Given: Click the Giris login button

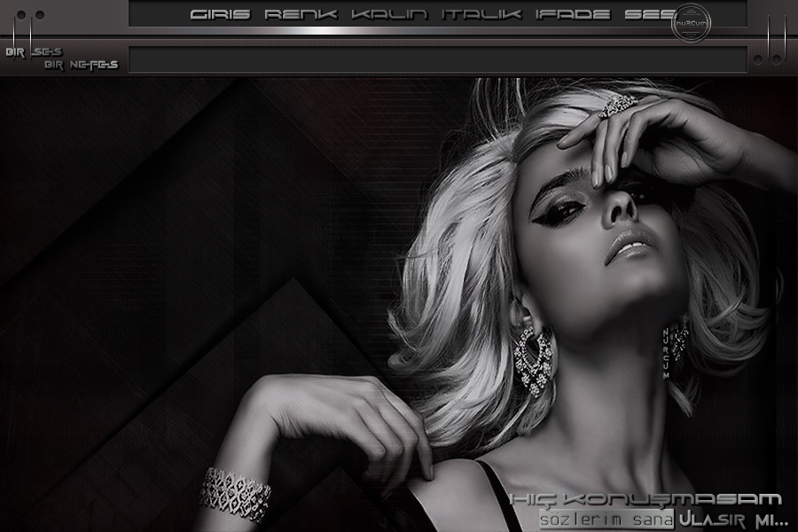Looking at the screenshot, I should (x=221, y=14).
